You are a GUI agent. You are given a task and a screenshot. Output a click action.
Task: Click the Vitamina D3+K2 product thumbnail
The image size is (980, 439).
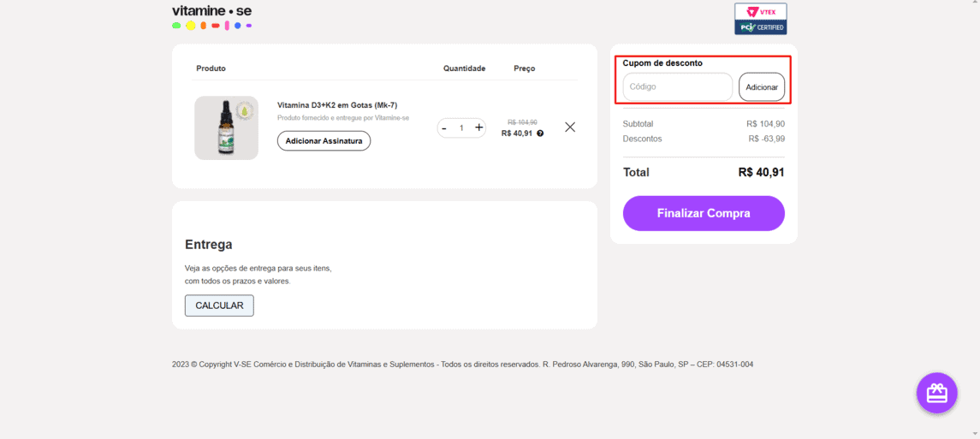coord(226,128)
